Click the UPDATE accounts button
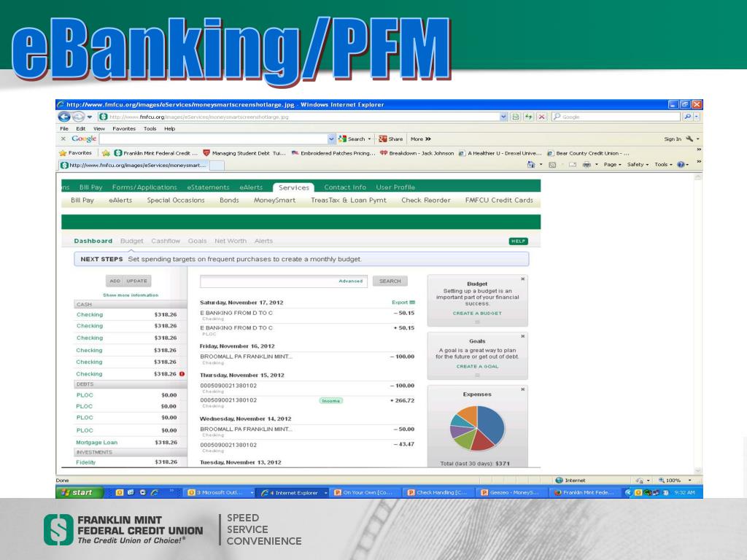This screenshot has width=747, height=560. tap(137, 281)
